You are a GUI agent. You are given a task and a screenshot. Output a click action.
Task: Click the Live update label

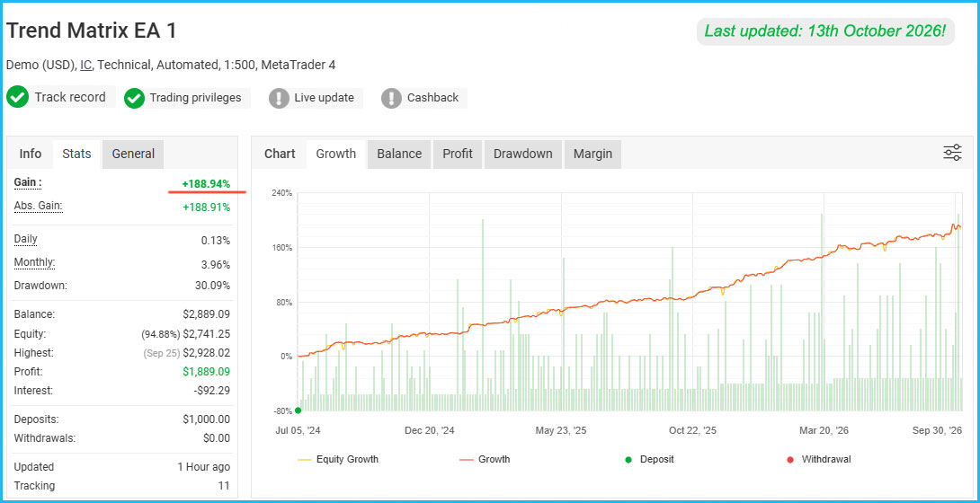click(325, 98)
